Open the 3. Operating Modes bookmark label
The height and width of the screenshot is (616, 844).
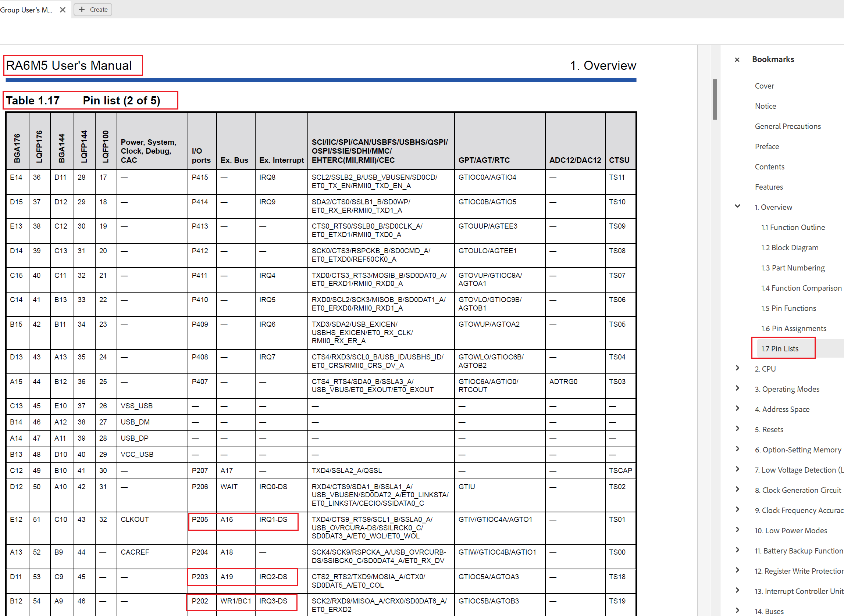[x=787, y=389]
